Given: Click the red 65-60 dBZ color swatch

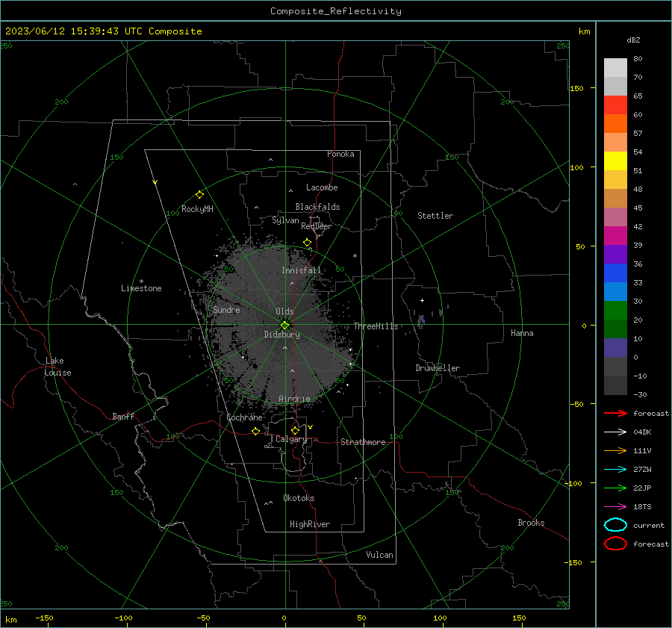Looking at the screenshot, I should pyautogui.click(x=615, y=105).
